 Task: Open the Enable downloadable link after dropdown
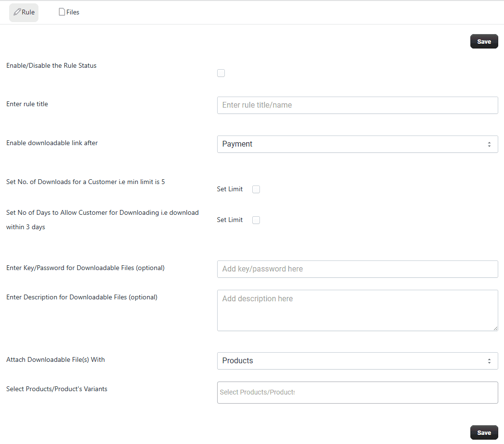pos(357,144)
